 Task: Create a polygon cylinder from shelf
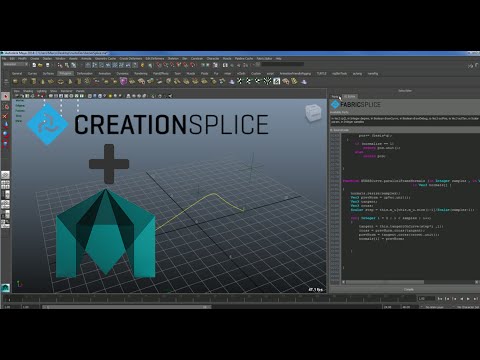(33, 81)
